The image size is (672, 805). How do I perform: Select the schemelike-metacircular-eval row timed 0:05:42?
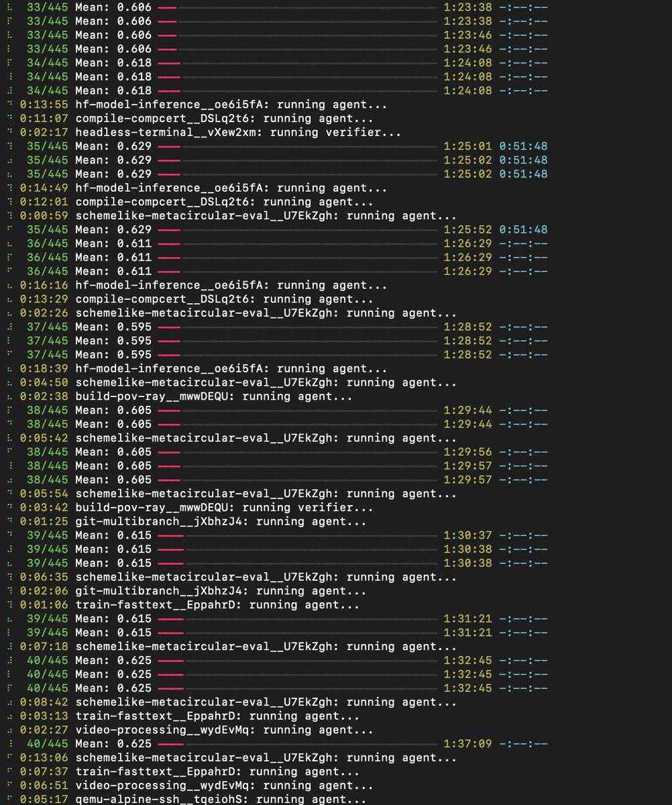coord(232,438)
